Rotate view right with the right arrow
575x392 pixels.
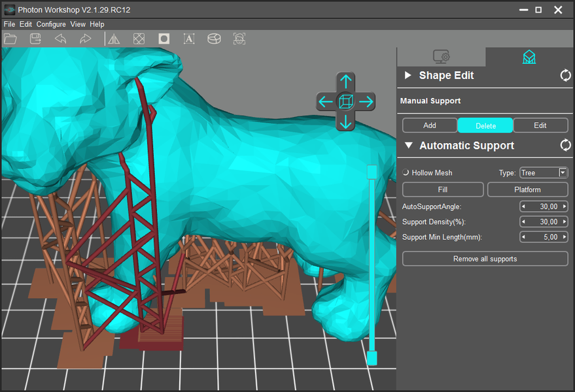[x=366, y=101]
